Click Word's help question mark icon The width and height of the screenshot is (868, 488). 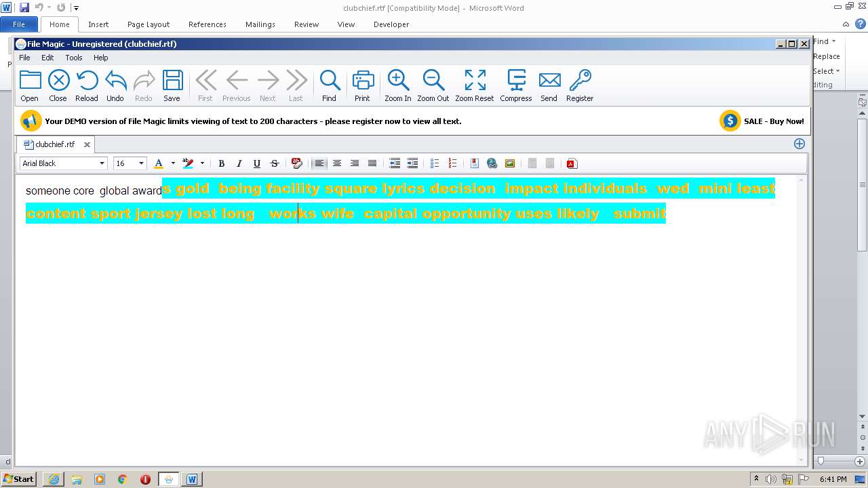pyautogui.click(x=861, y=24)
